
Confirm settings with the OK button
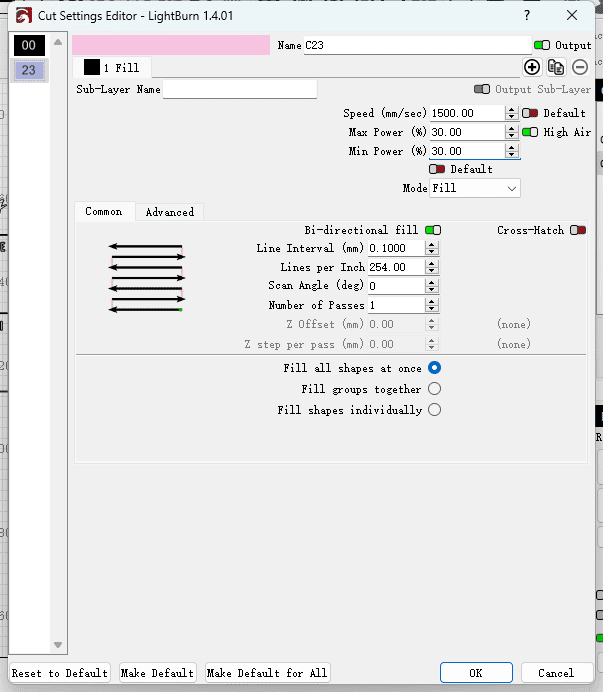tap(476, 673)
